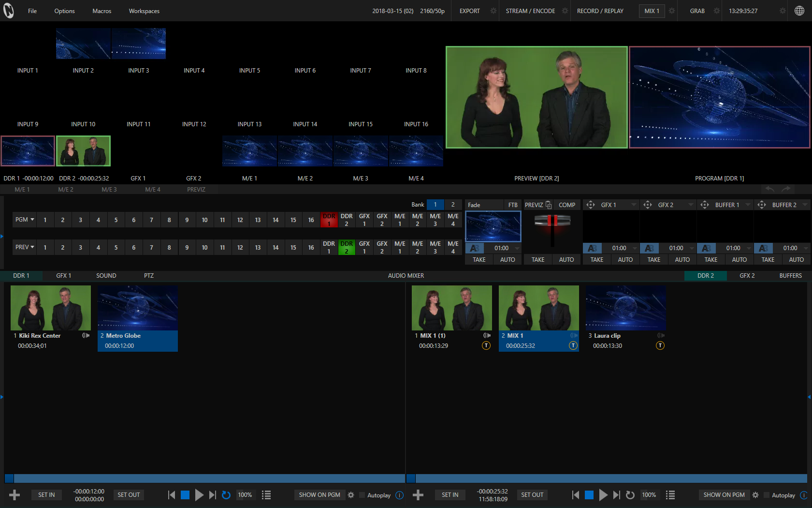The height and width of the screenshot is (508, 812).
Task: Open the Macros menu
Action: 101,11
